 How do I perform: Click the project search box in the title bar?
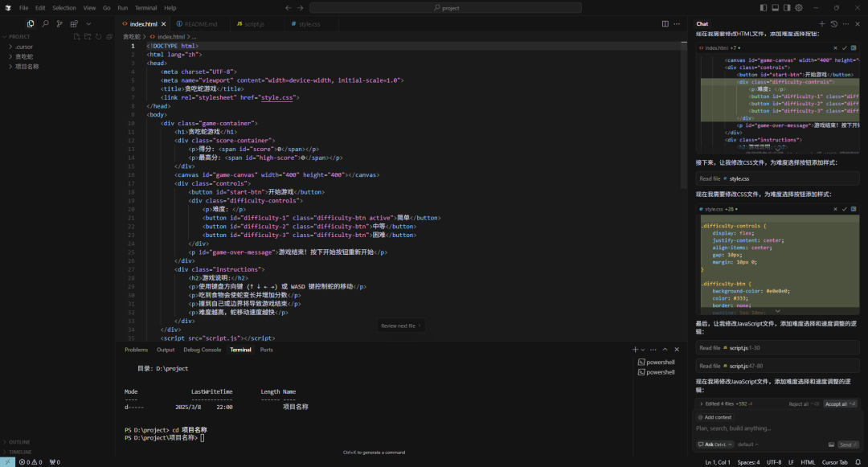pyautogui.click(x=445, y=8)
